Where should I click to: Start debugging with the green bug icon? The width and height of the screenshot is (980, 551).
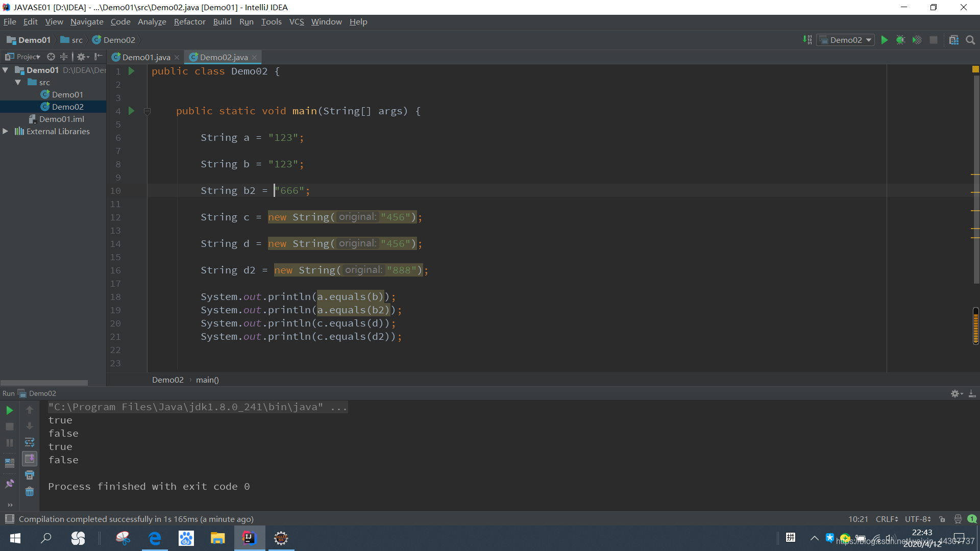tap(900, 40)
